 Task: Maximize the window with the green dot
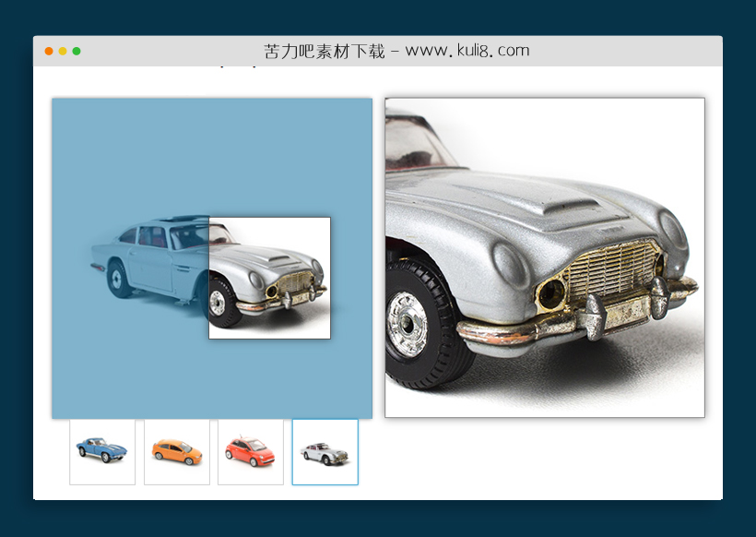click(77, 51)
